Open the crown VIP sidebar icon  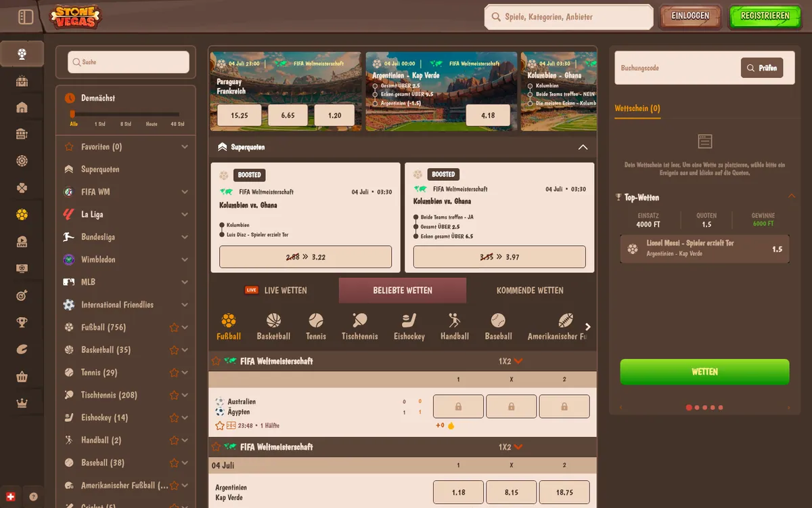pos(22,403)
